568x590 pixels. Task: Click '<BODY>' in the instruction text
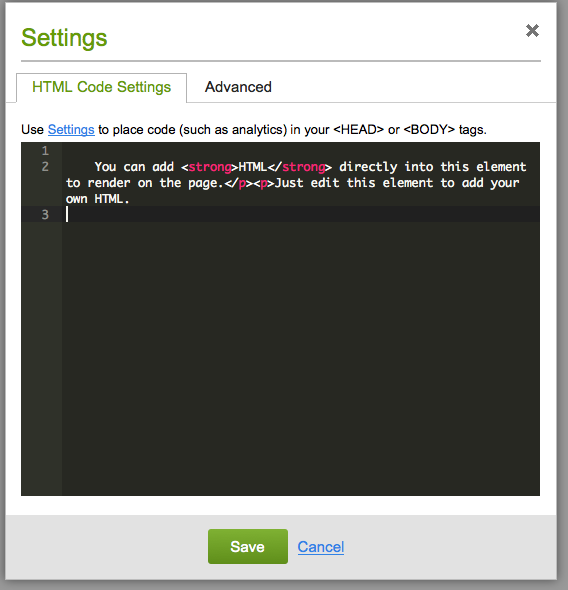pos(429,129)
